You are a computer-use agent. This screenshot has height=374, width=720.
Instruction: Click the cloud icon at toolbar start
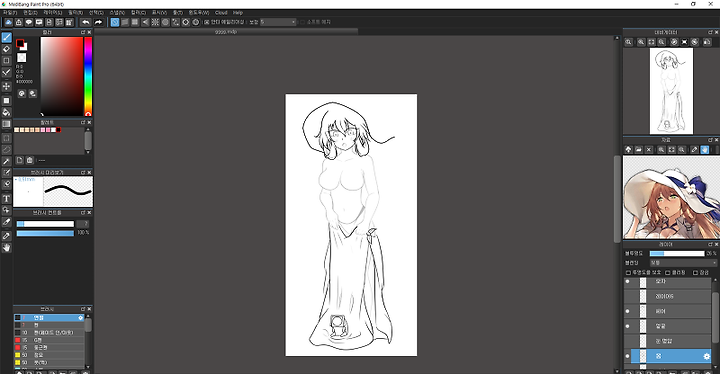tap(8, 22)
